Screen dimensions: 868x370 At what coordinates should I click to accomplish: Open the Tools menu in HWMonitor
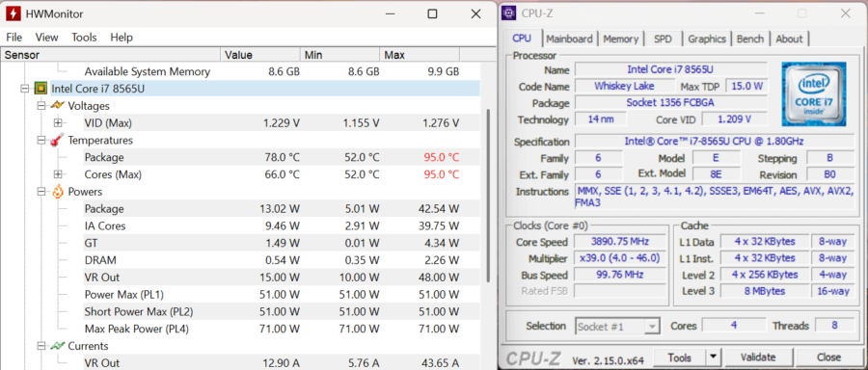click(x=84, y=38)
